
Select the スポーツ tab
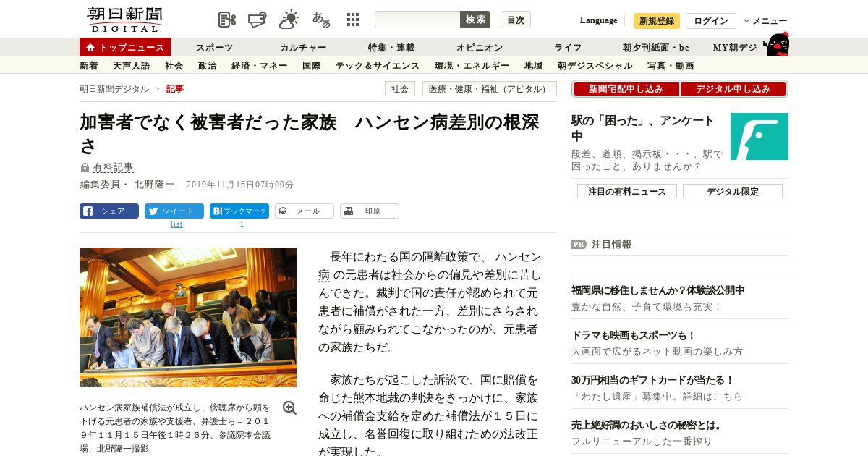click(214, 48)
